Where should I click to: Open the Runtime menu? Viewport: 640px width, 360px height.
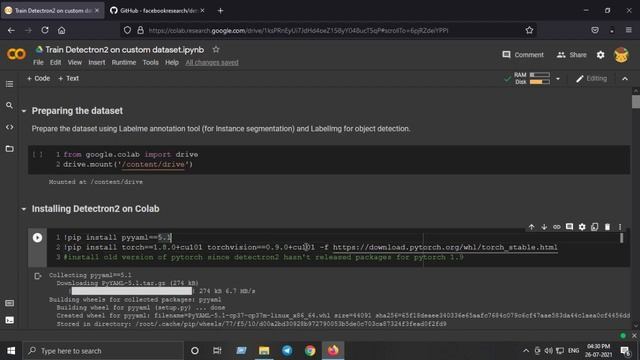tap(124, 62)
